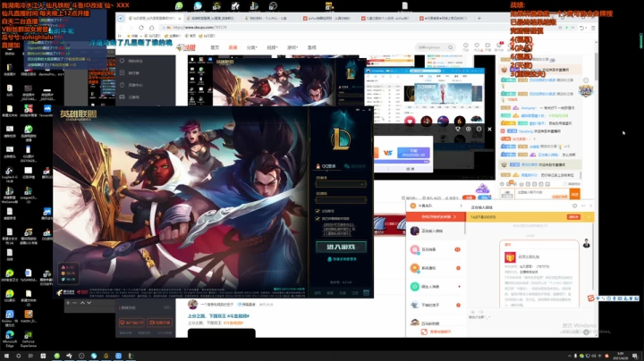Screen dimensions: 644x361
Task: Click the browser refresh icon
Action: click(x=141, y=28)
